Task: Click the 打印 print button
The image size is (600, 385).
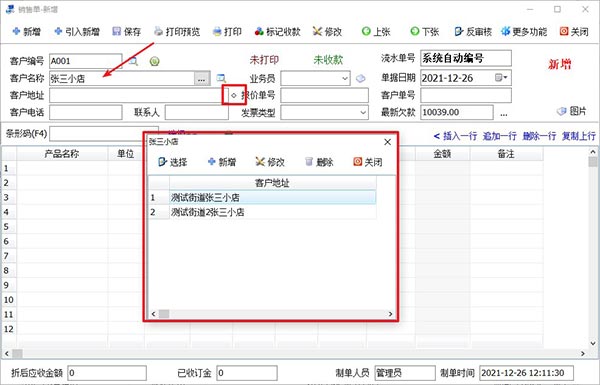Action: 227,31
